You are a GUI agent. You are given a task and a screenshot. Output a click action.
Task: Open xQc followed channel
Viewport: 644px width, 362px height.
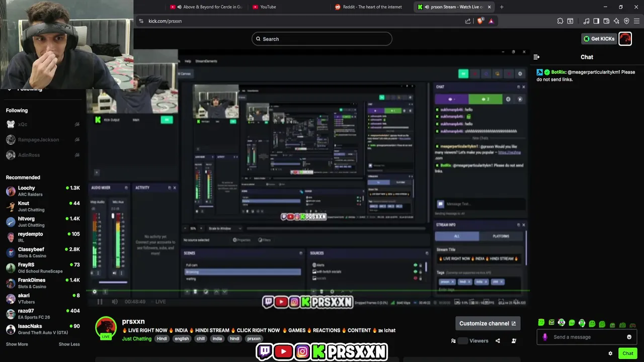(x=43, y=124)
